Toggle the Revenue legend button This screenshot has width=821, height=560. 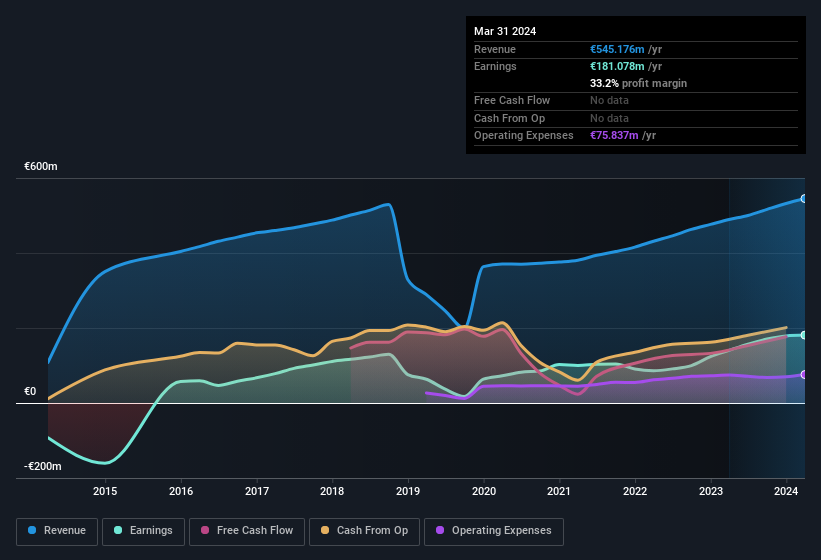point(57,531)
